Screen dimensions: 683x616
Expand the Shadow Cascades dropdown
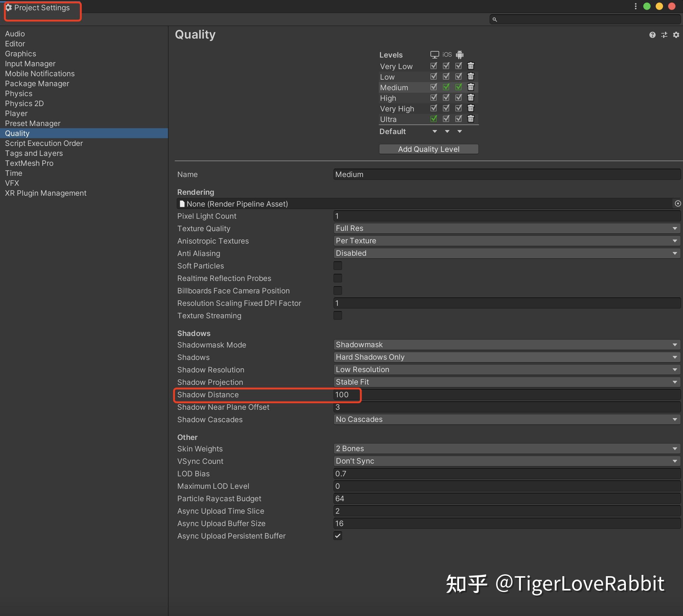click(x=506, y=419)
